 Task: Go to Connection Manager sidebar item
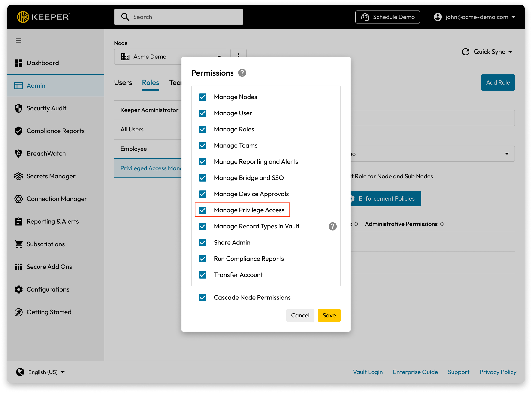tap(57, 199)
